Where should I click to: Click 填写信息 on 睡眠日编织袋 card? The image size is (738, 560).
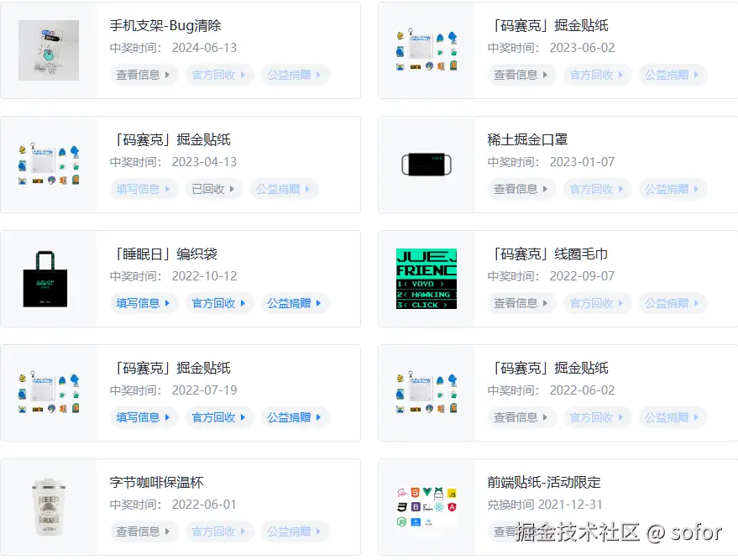143,303
